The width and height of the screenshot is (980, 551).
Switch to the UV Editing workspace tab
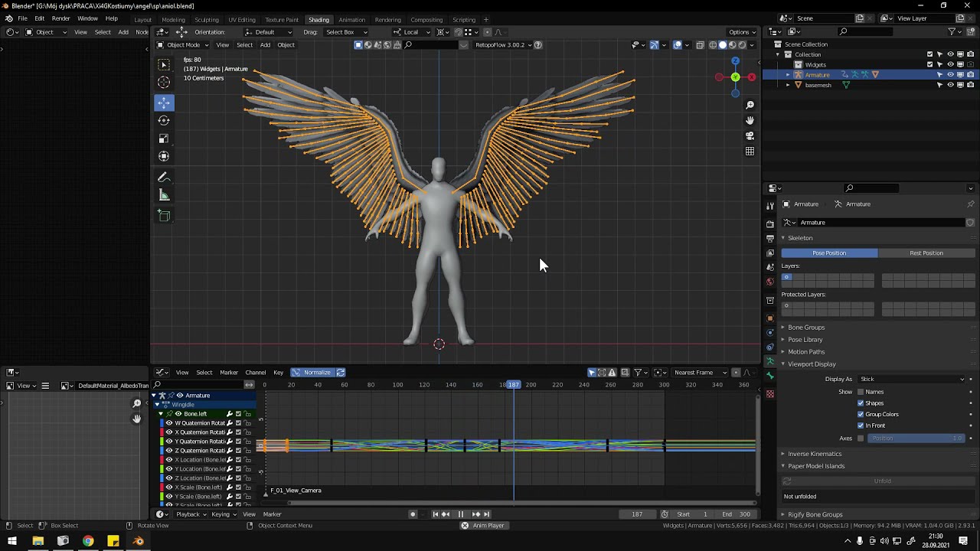coord(242,20)
